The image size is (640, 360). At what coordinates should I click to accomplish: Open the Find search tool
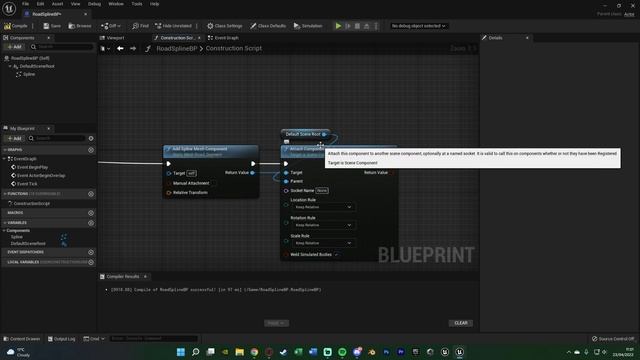pyautogui.click(x=140, y=26)
